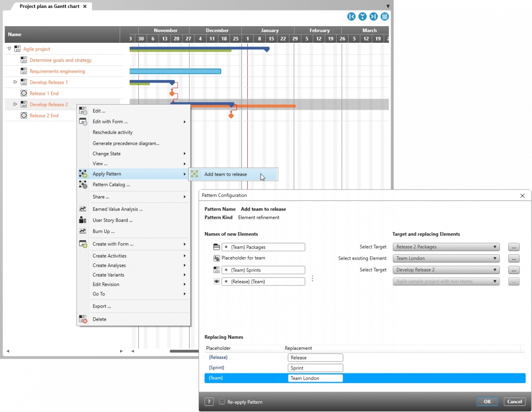Screen dimensions: 532x412
Task: Enable the Re-apply Pattern checkbox
Action: (x=222, y=402)
